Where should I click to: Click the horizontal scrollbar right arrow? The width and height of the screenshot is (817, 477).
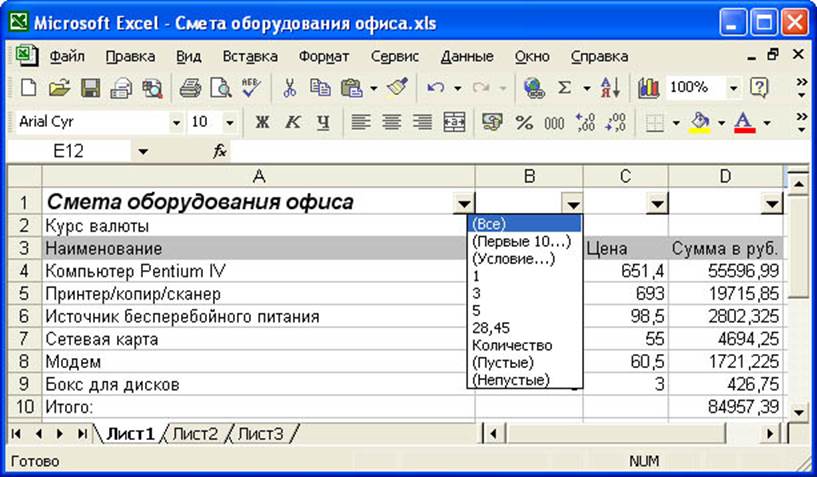tap(770, 434)
